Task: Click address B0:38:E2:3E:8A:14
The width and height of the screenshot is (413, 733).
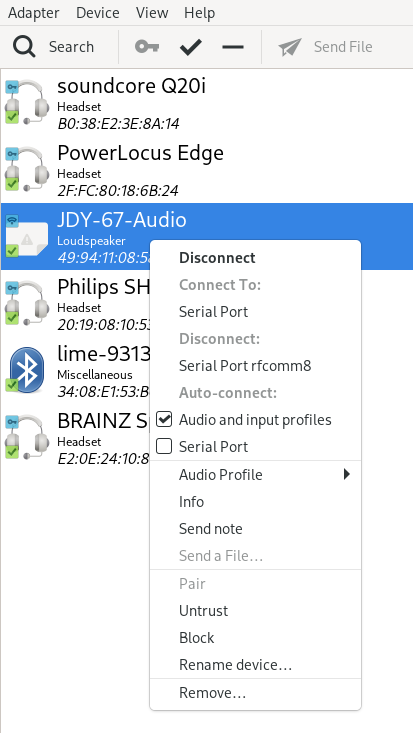Action: point(118,123)
